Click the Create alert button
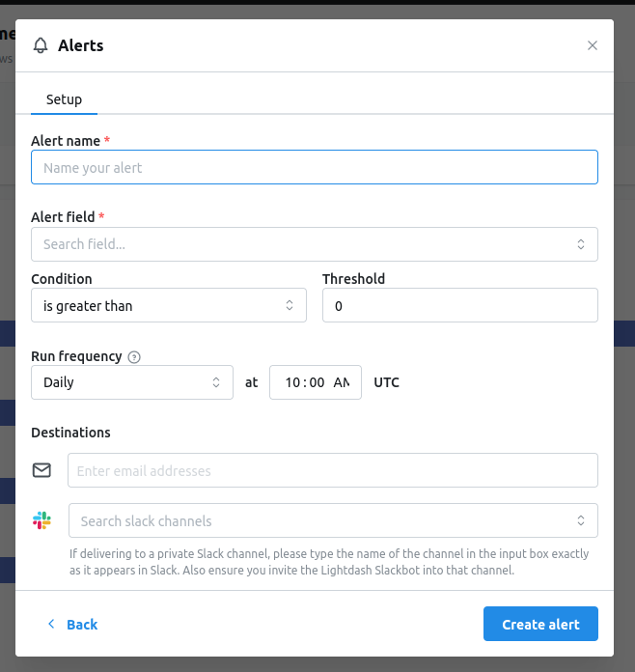Viewport: 635px width, 672px height. click(x=540, y=624)
